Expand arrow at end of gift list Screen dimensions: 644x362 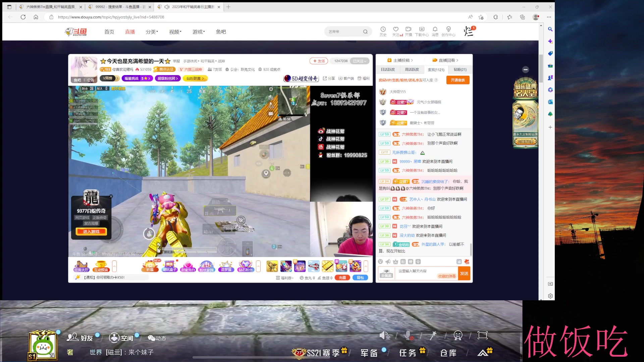366,266
